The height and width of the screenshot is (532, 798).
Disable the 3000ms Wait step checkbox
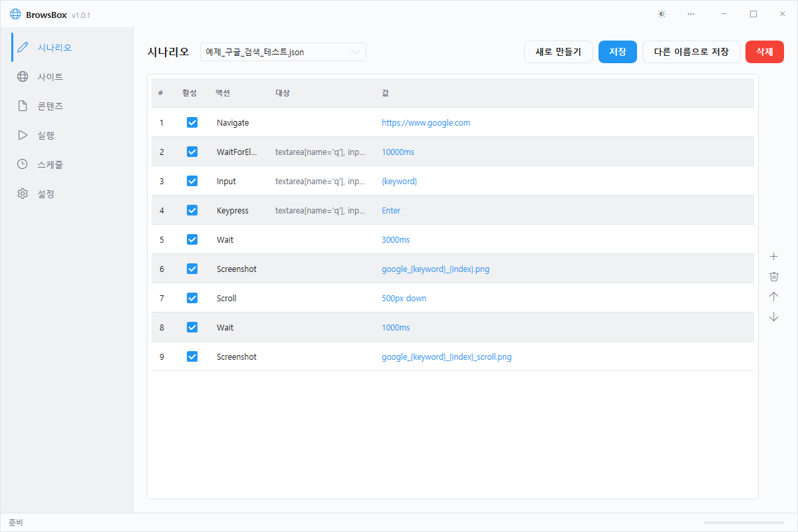click(x=192, y=239)
